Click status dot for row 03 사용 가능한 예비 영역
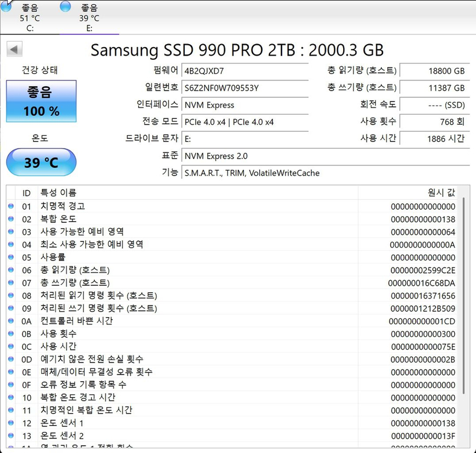This screenshot has width=476, height=453. [x=11, y=232]
